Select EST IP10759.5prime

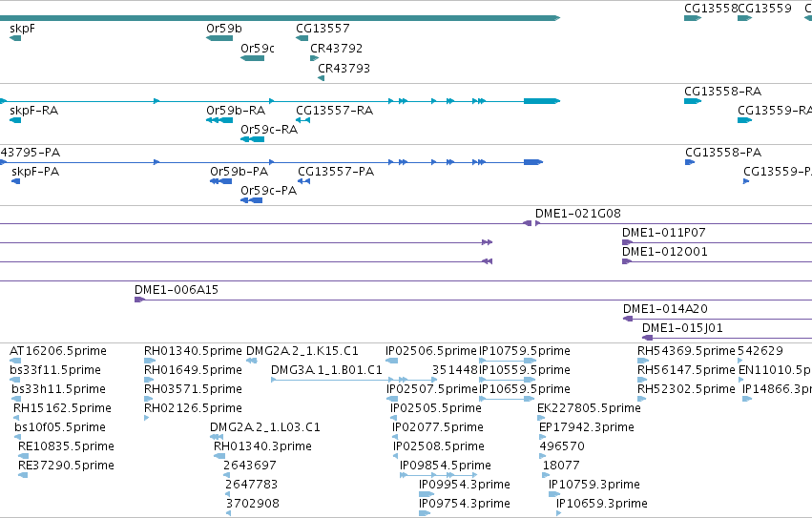click(x=508, y=361)
